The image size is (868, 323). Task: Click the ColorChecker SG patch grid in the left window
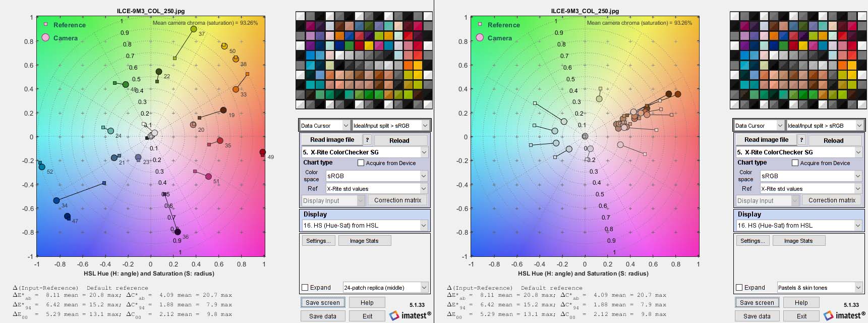click(x=364, y=60)
